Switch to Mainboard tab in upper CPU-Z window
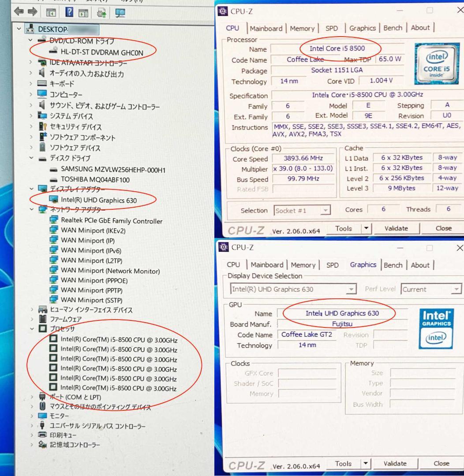This screenshot has height=476, width=464. tap(266, 28)
